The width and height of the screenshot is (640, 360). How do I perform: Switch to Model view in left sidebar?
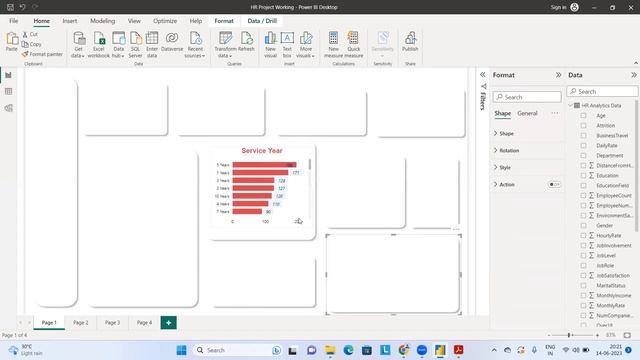click(9, 108)
